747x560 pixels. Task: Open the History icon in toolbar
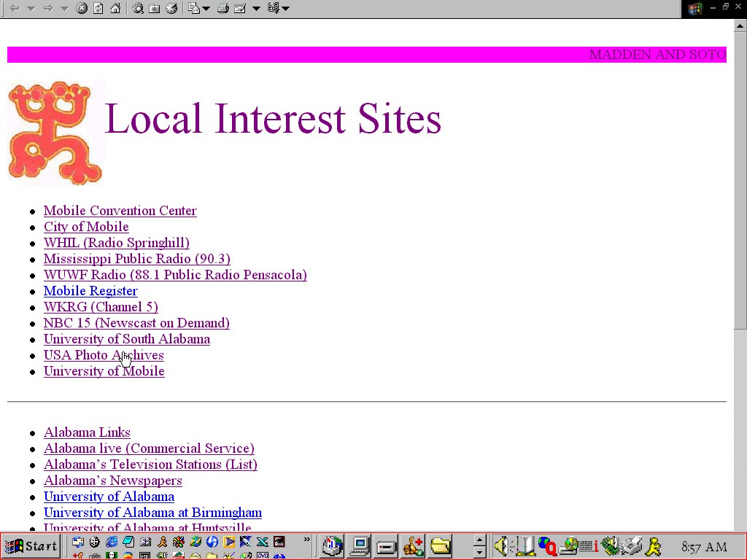pyautogui.click(x=171, y=9)
